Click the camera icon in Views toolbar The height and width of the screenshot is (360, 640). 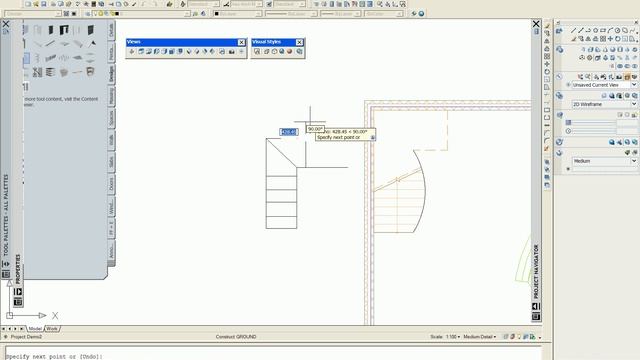coord(232,52)
